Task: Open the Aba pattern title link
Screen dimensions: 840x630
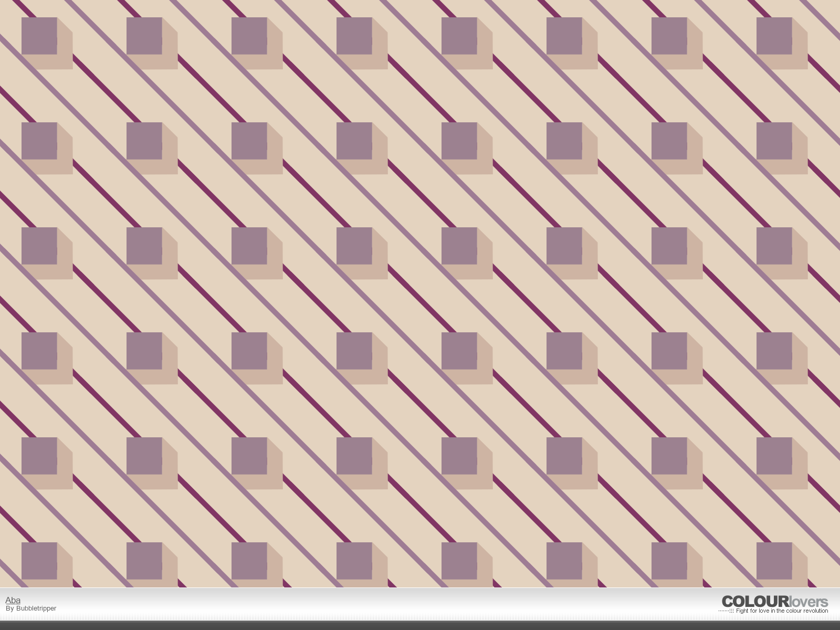Action: click(x=13, y=600)
